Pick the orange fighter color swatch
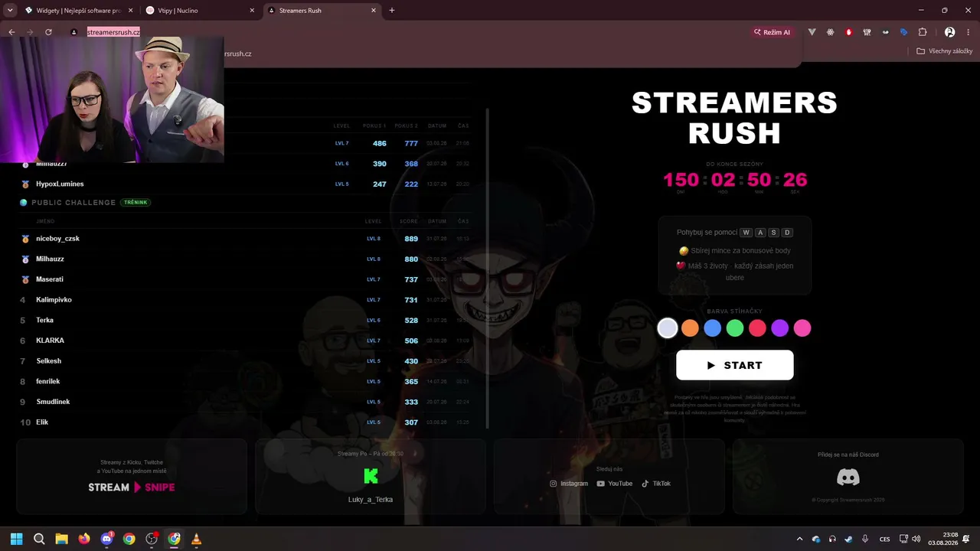Viewport: 980px width, 551px height. (x=690, y=328)
